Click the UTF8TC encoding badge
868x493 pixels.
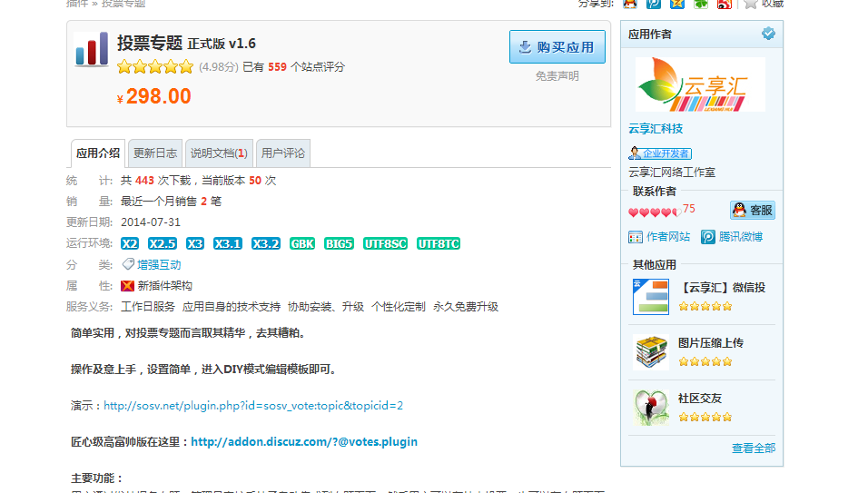439,243
